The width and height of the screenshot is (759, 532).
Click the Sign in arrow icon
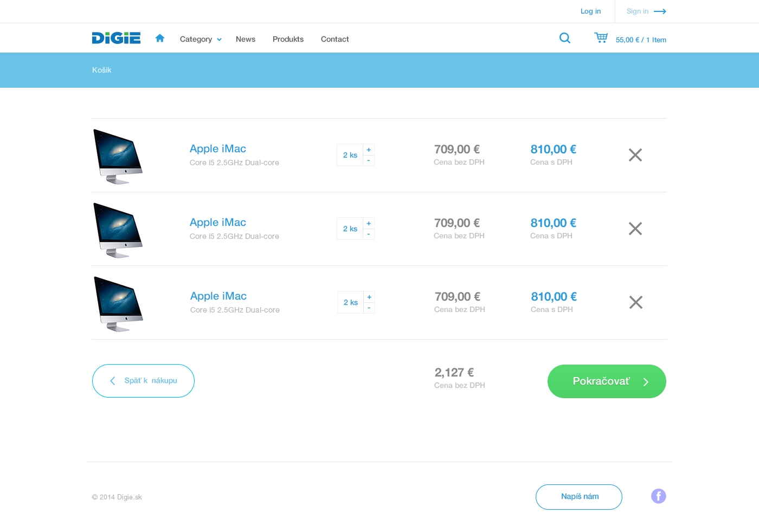pyautogui.click(x=660, y=11)
